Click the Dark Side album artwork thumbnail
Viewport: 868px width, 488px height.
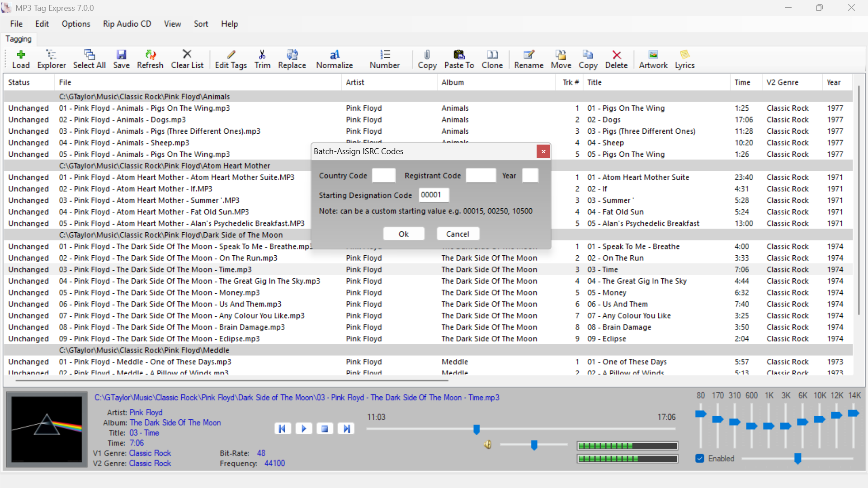coord(47,429)
